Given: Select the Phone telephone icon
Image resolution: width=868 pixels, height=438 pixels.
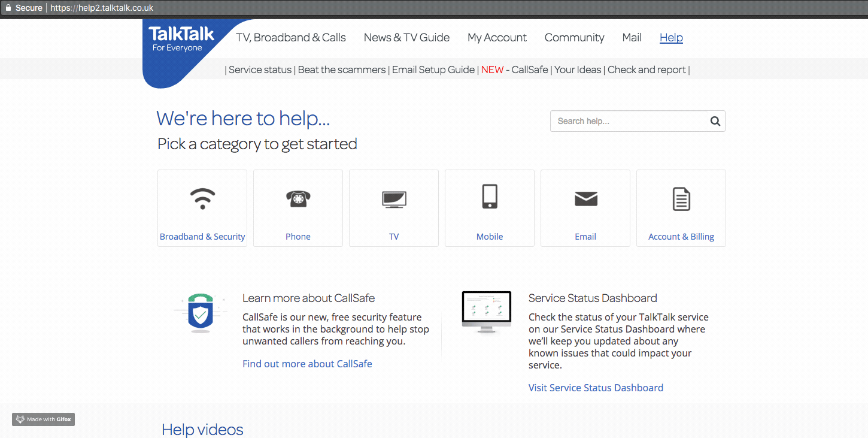Looking at the screenshot, I should 298,198.
